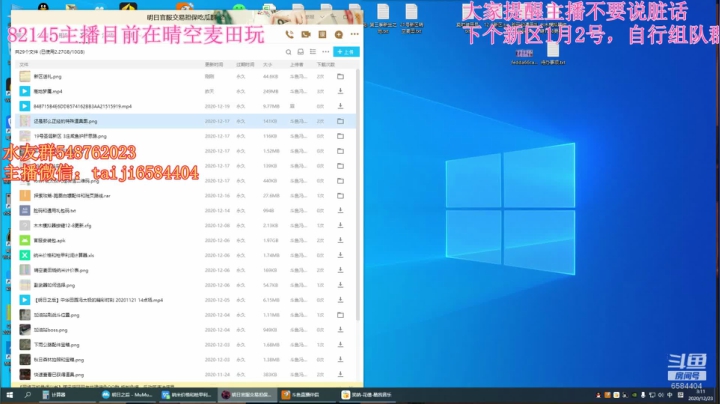Download the 54.7KB png file
720x404 pixels.
pos(340,285)
